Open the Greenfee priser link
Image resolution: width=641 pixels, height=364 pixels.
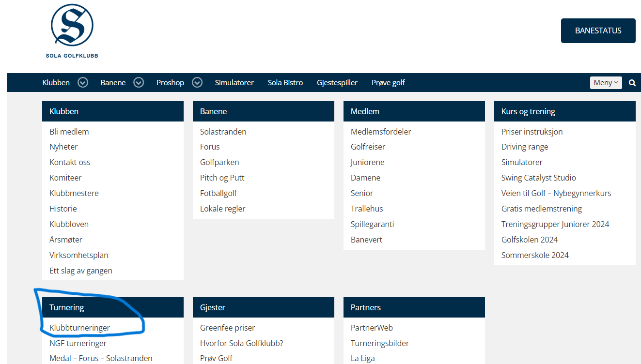coord(227,328)
